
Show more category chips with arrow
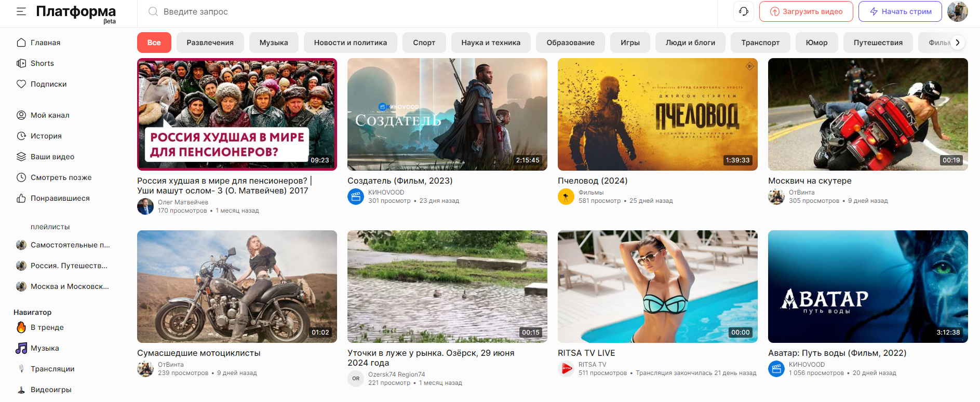coord(958,43)
